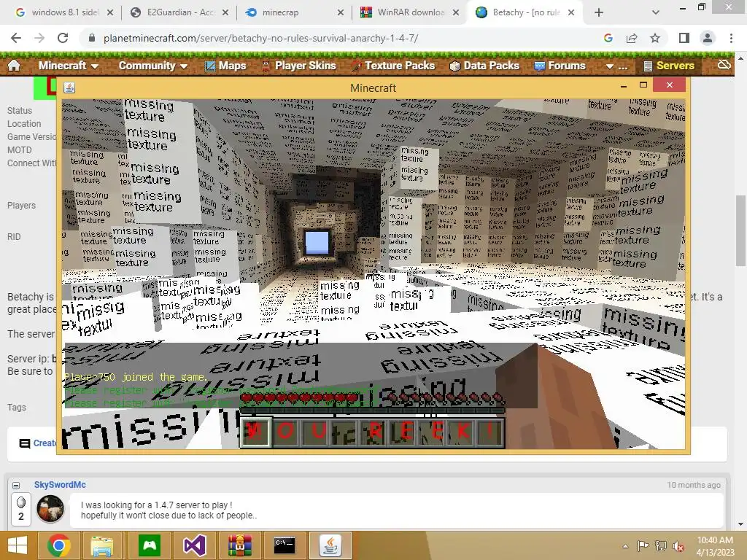Open the Community dropdown menu
Viewport: 747px width, 560px height.
pos(152,66)
